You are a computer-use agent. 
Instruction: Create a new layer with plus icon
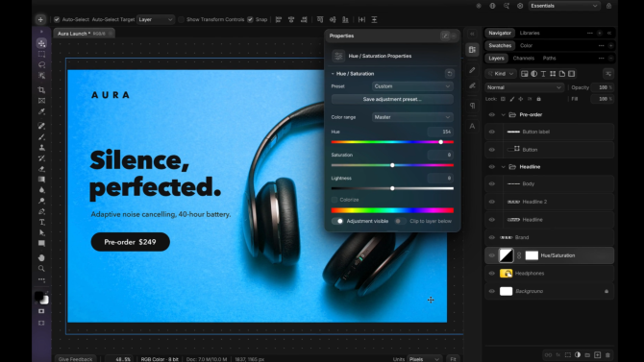(598, 354)
